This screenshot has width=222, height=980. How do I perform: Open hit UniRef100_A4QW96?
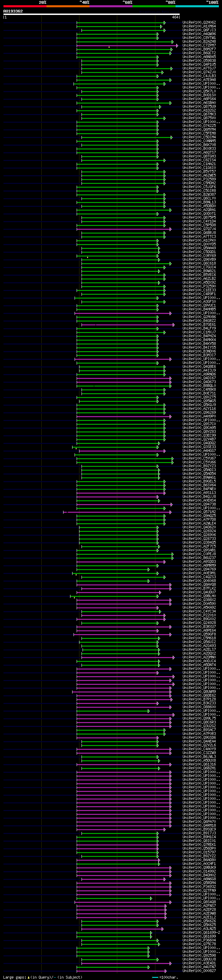click(x=199, y=34)
